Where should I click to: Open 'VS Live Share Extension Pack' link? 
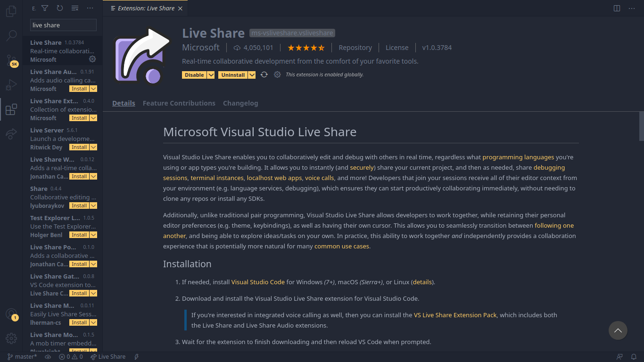455,315
